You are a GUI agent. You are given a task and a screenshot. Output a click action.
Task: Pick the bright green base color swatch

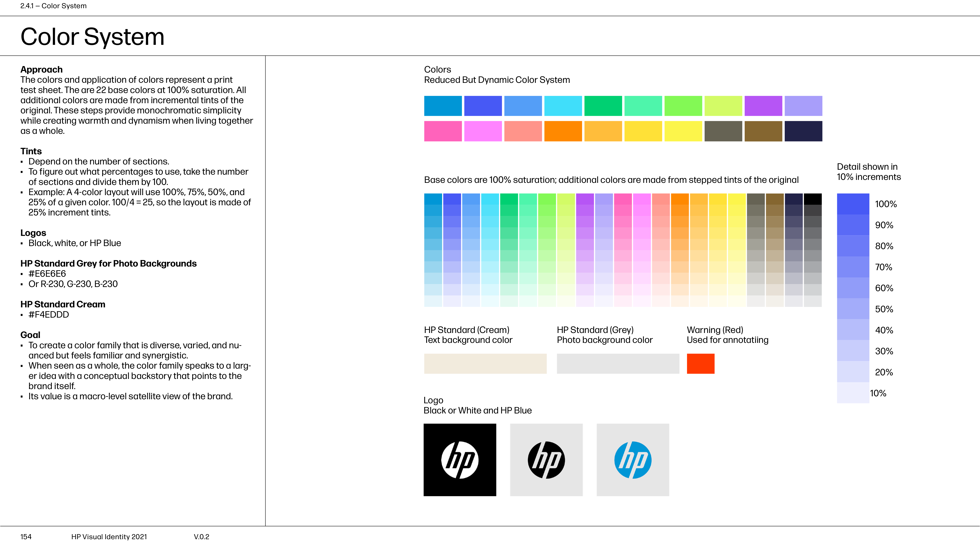coord(683,106)
